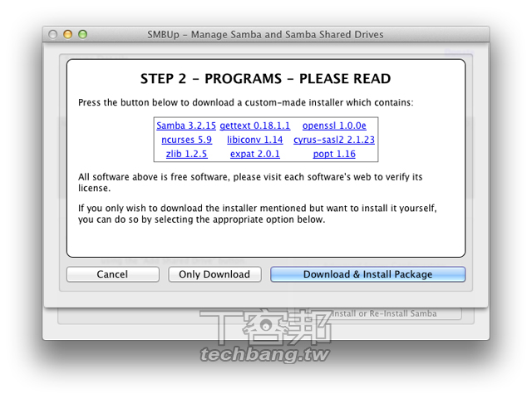This screenshot has height=399, width=532.
Task: Click Download & Install Package
Action: click(367, 274)
